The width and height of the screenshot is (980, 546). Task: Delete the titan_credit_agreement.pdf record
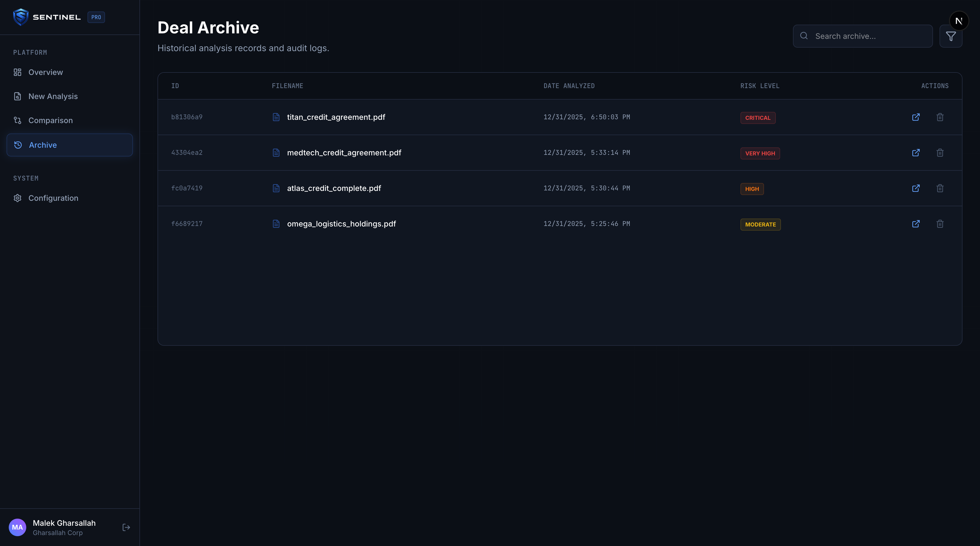tap(940, 117)
